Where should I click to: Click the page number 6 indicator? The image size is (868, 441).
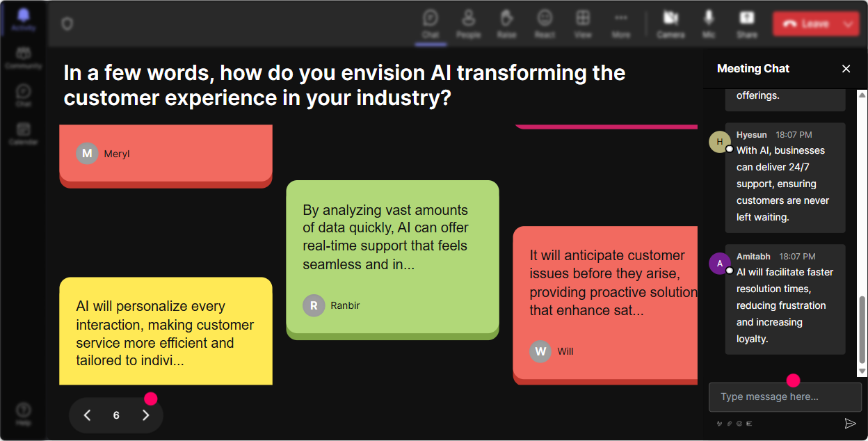[x=116, y=415]
